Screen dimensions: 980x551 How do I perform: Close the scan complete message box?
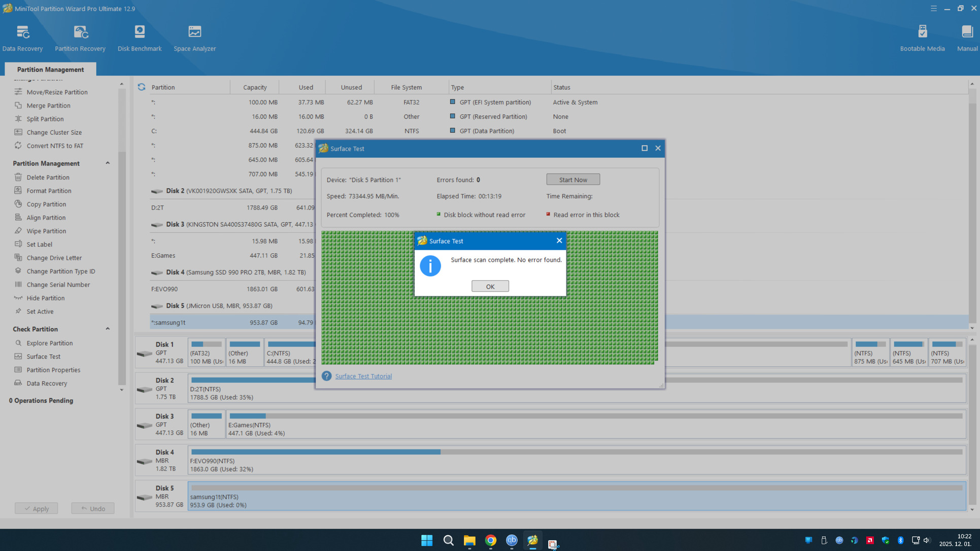pos(559,240)
